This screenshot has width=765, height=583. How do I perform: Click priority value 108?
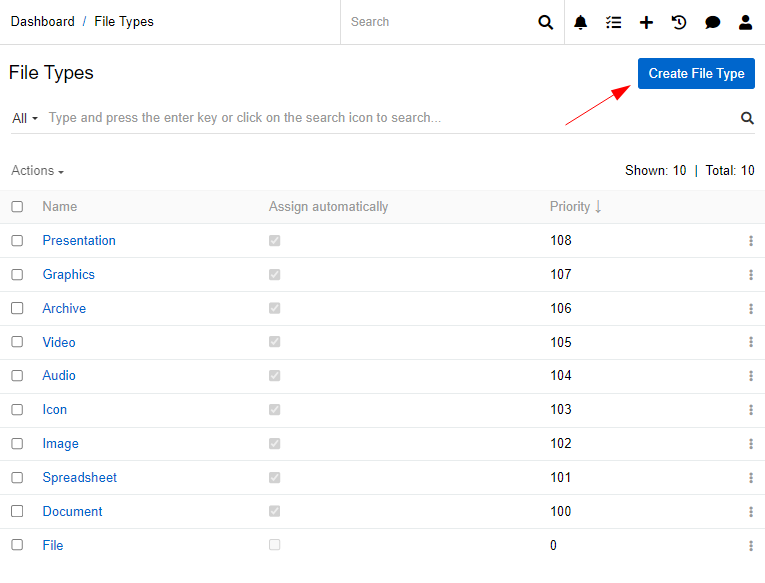coord(561,241)
